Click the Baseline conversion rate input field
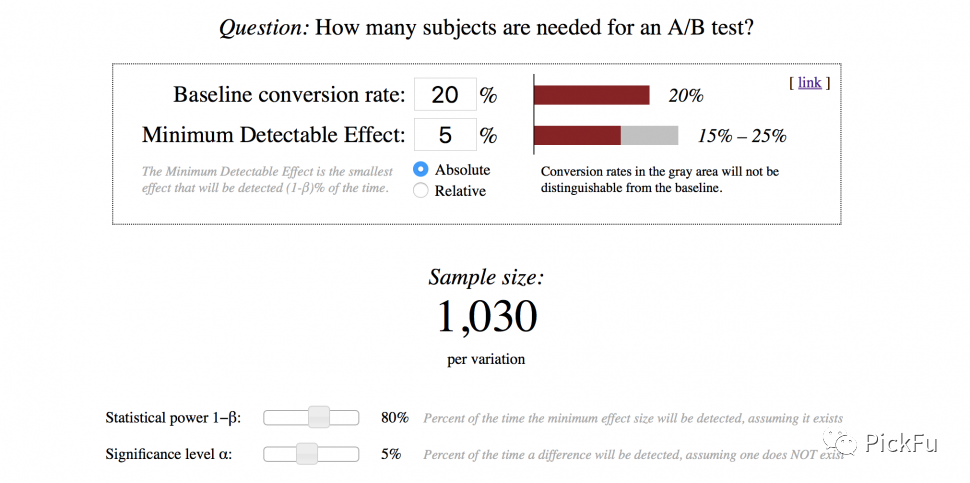970x483 pixels. point(444,95)
